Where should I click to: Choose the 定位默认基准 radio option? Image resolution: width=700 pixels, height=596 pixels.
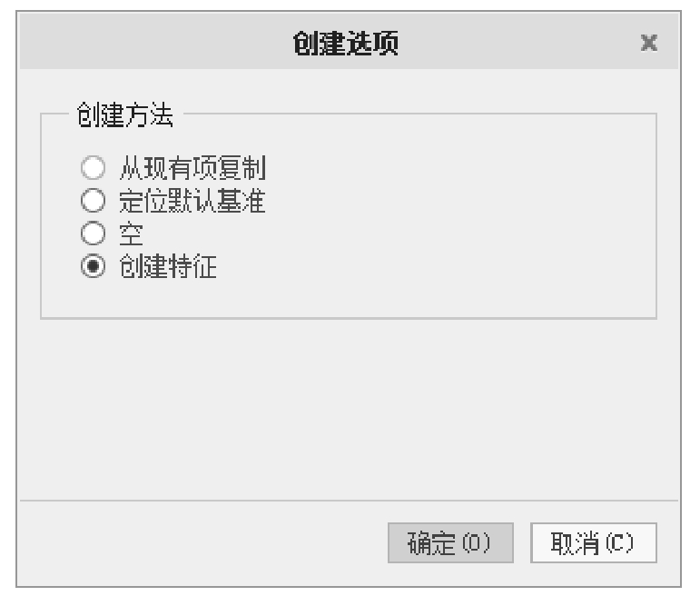pyautogui.click(x=90, y=200)
